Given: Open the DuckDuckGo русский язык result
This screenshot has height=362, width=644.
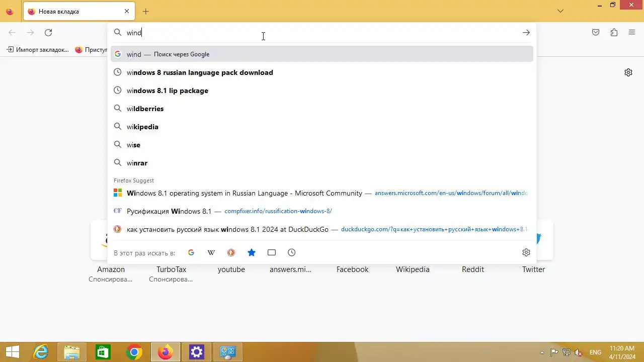Looking at the screenshot, I should [322, 229].
